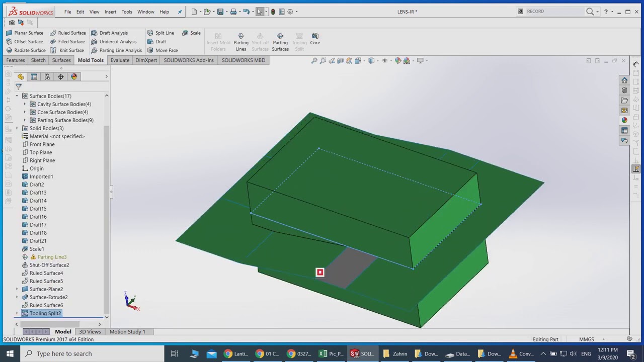Expand the Surface-Plane2 feature

coord(17,289)
